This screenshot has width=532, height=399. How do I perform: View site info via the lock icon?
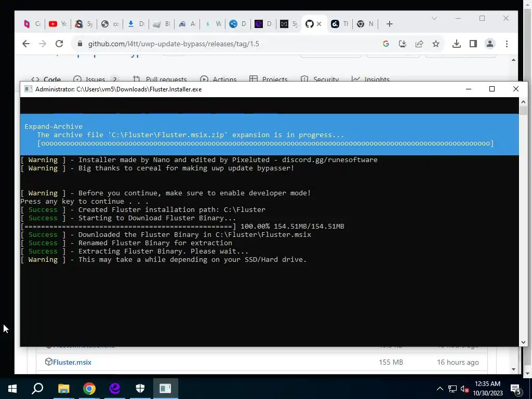80,44
